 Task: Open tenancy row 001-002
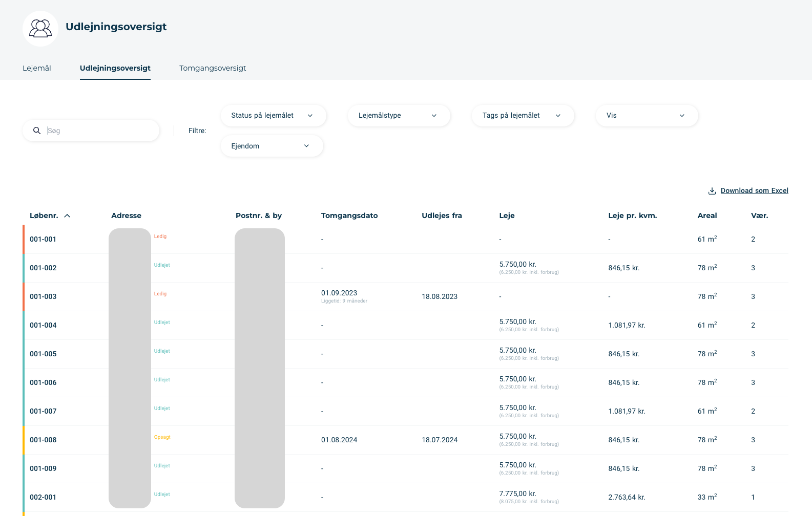[x=405, y=268]
